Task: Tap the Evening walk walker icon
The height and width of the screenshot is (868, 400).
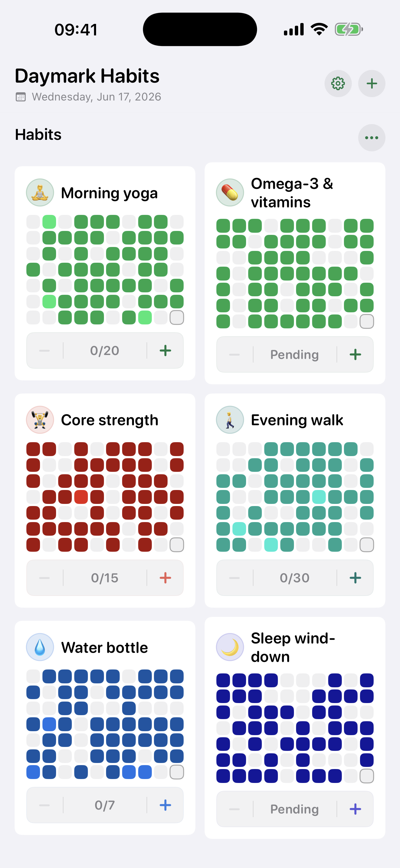Action: pos(230,420)
